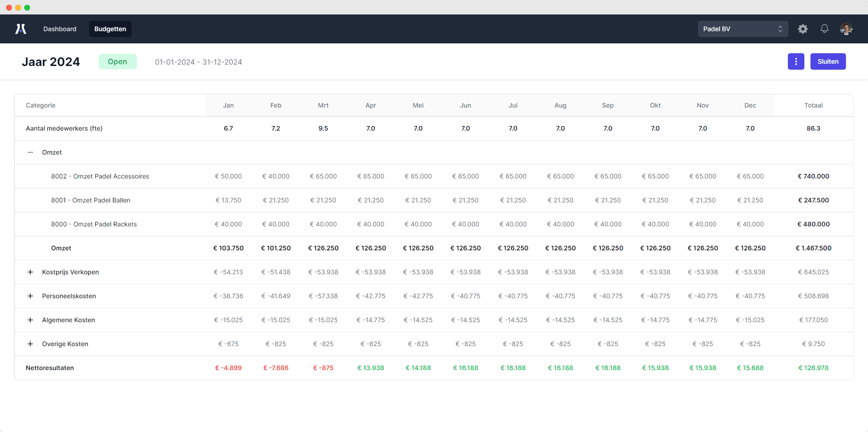Image resolution: width=868 pixels, height=432 pixels.
Task: Click the 8001 Omzet Padel Ballen label
Action: [90, 200]
